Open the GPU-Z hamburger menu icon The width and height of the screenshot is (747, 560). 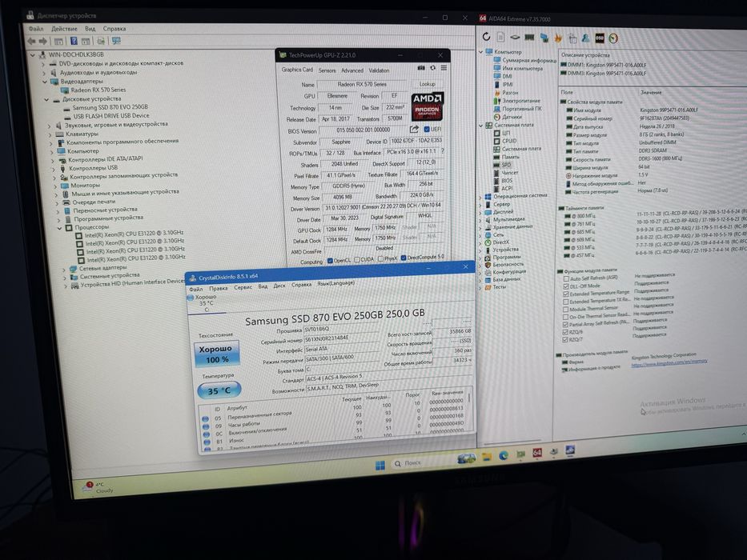coord(444,68)
